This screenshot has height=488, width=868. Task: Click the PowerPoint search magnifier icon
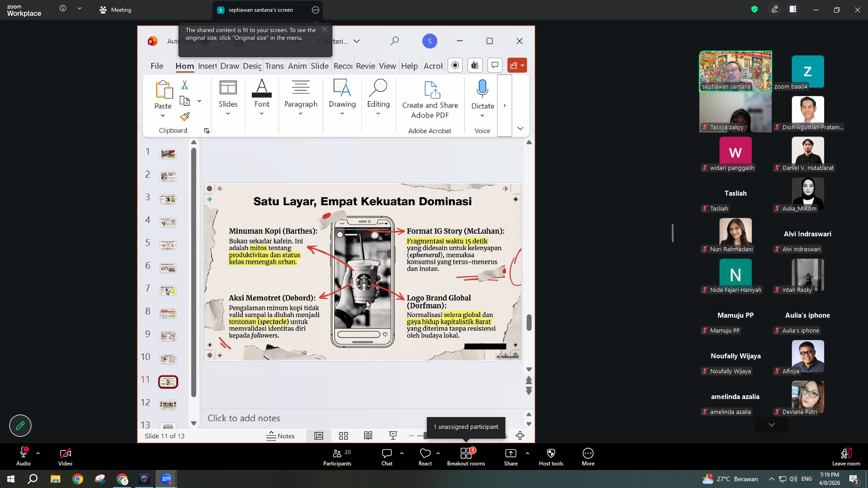(x=395, y=41)
